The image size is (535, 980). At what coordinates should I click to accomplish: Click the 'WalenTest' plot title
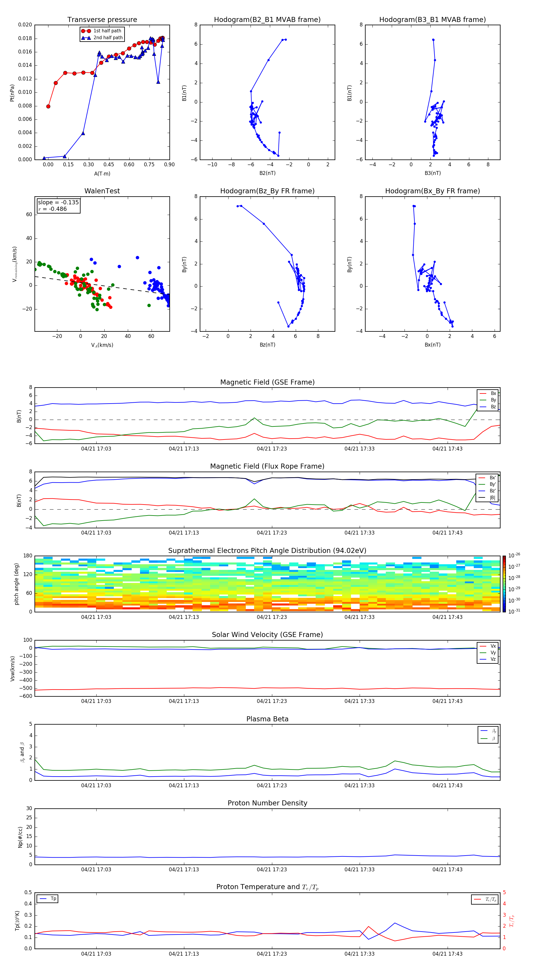102,191
